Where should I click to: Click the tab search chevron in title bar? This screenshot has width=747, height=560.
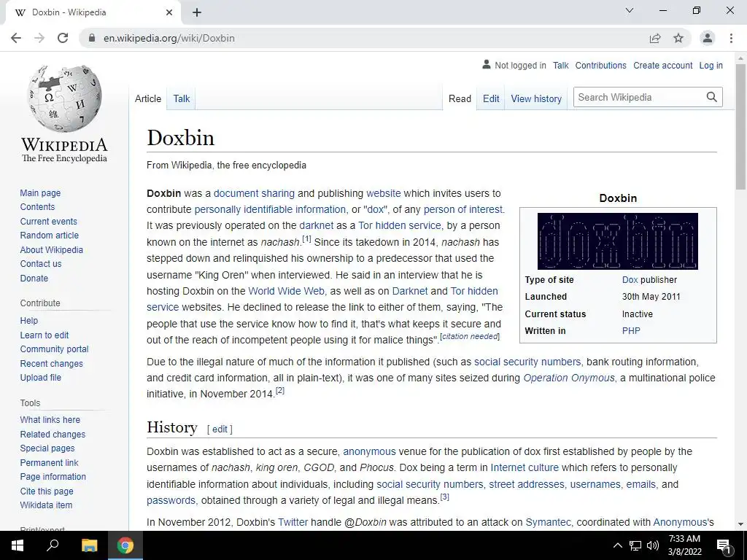tap(630, 10)
